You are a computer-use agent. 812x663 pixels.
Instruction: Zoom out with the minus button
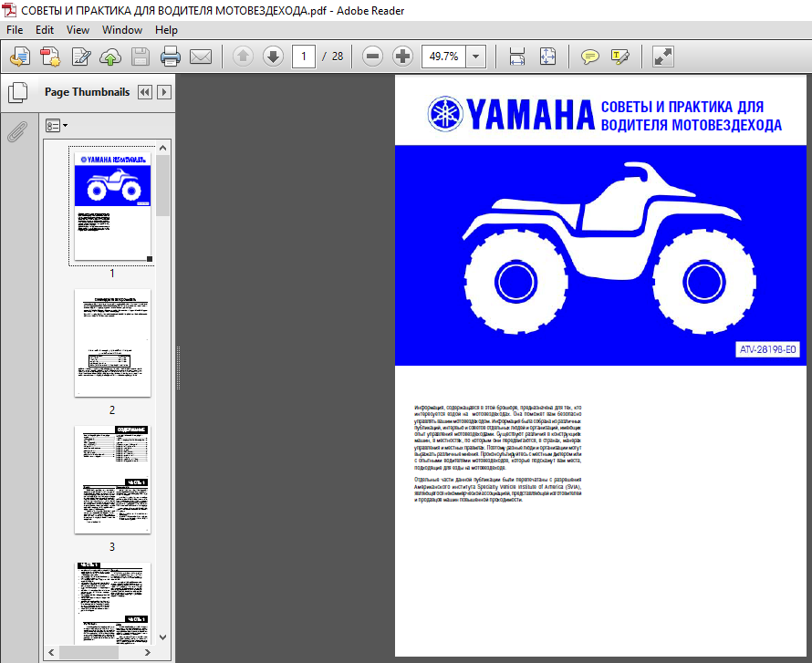click(372, 56)
